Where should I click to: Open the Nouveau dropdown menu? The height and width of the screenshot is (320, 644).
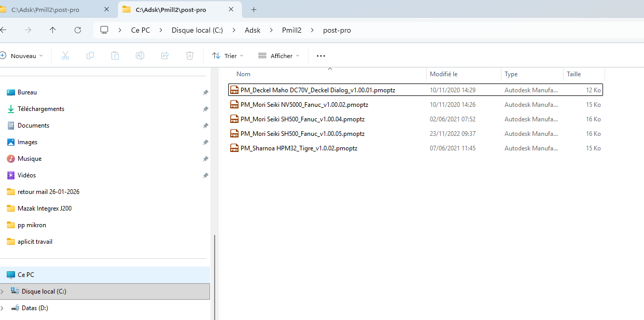coord(22,55)
